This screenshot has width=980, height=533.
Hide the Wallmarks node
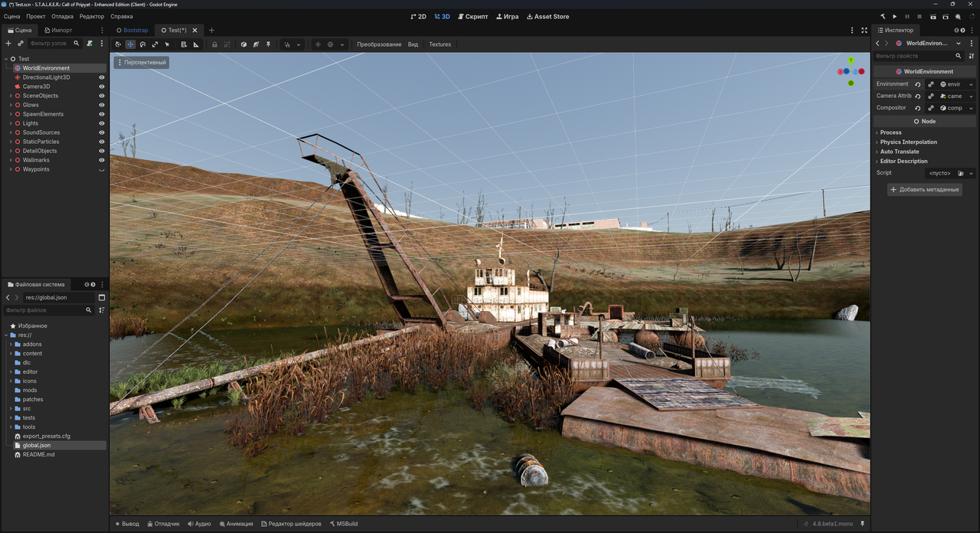click(102, 160)
